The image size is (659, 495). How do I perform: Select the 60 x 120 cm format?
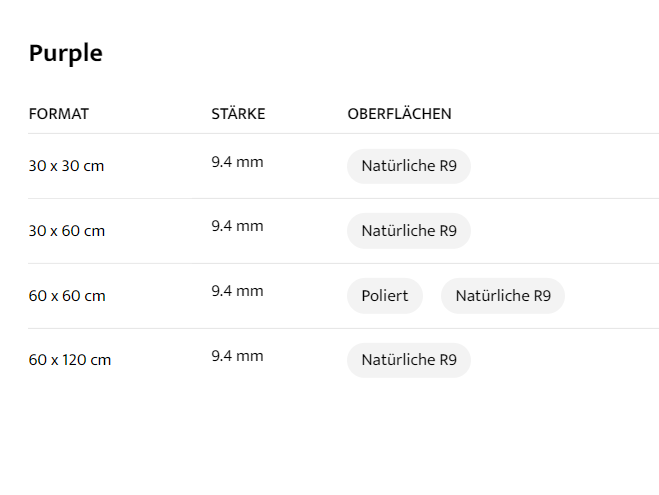coord(70,360)
